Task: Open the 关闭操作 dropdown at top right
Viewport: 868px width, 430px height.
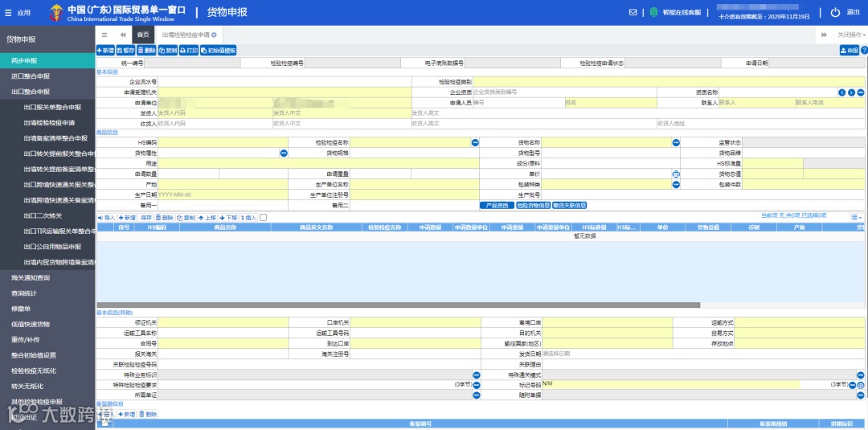Action: [851, 35]
